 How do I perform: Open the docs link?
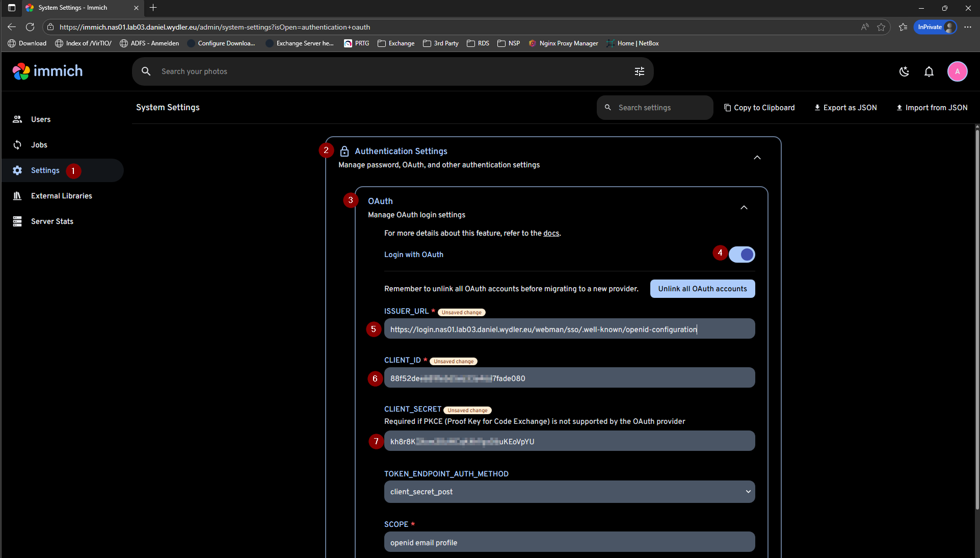coord(551,233)
